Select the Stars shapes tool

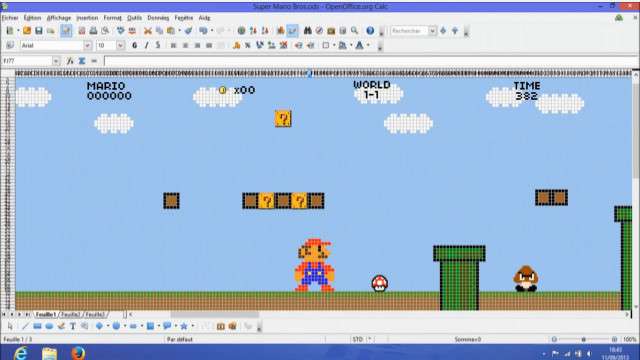pos(184,326)
